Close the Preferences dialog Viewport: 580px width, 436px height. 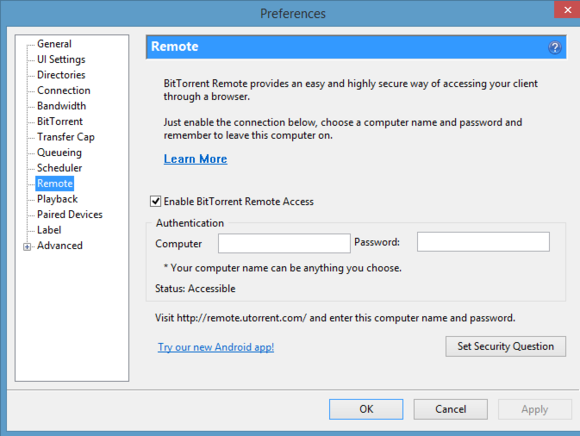[x=567, y=10]
